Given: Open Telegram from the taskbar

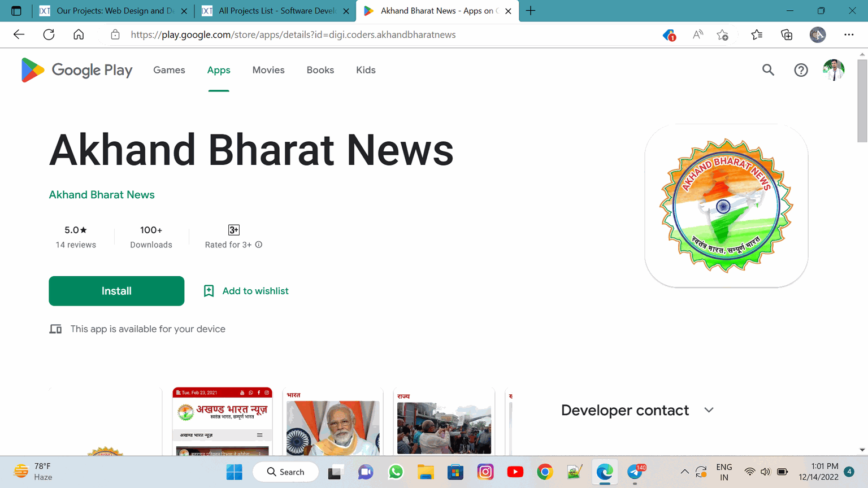Looking at the screenshot, I should click(635, 472).
